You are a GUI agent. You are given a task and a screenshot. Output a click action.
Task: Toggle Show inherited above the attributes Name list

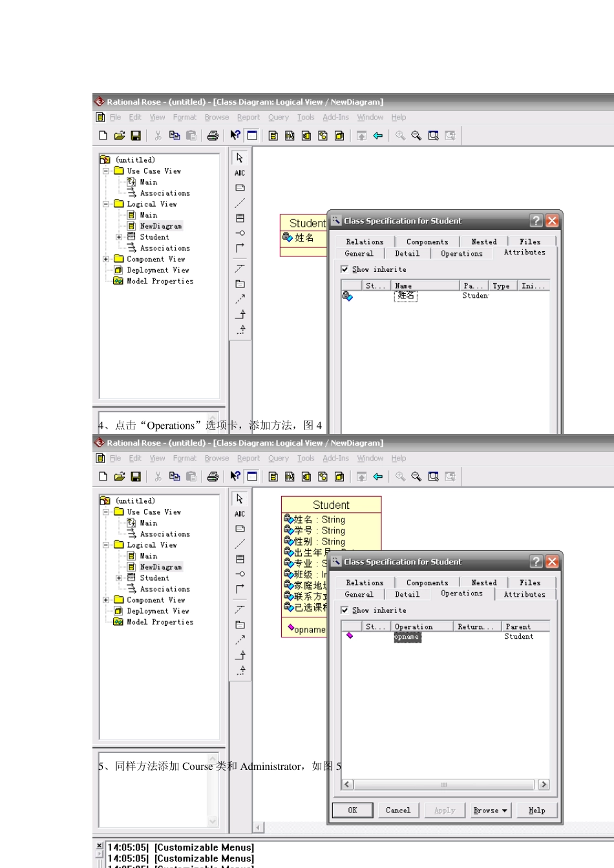344,269
